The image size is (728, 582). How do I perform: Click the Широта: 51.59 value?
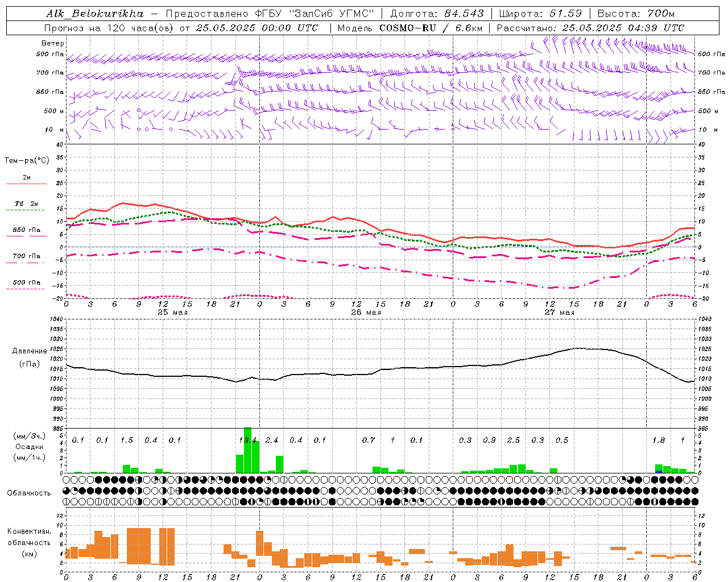(540, 14)
